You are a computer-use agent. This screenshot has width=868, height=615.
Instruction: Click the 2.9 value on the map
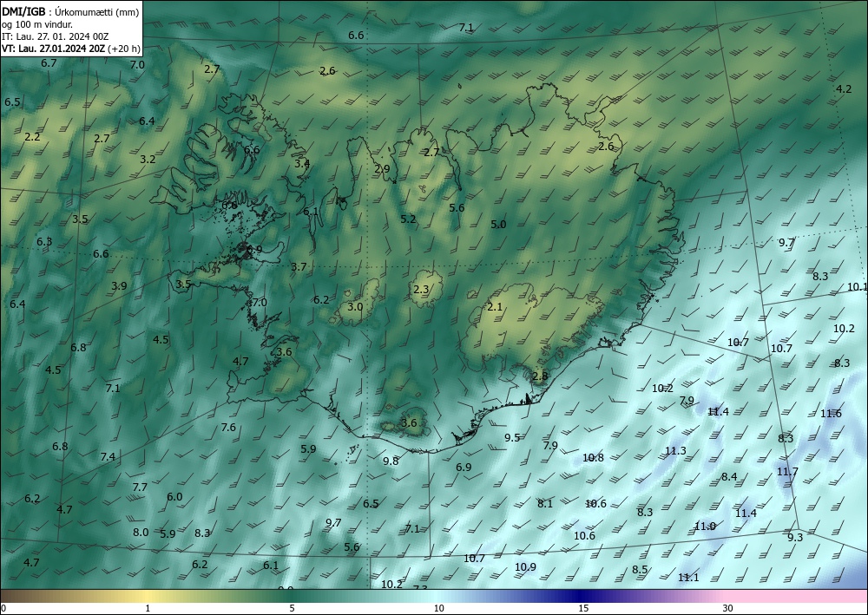(382, 168)
